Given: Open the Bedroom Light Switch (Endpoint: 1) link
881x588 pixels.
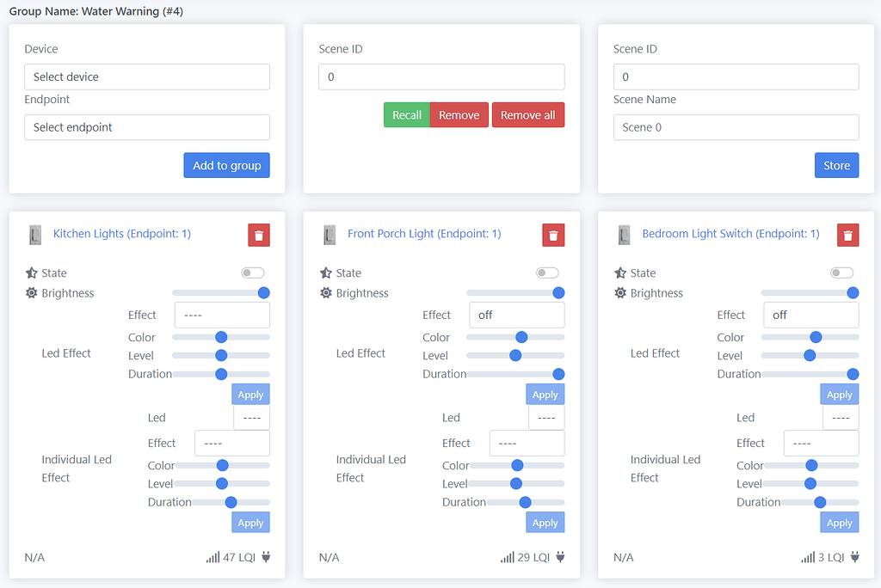Looking at the screenshot, I should point(730,234).
